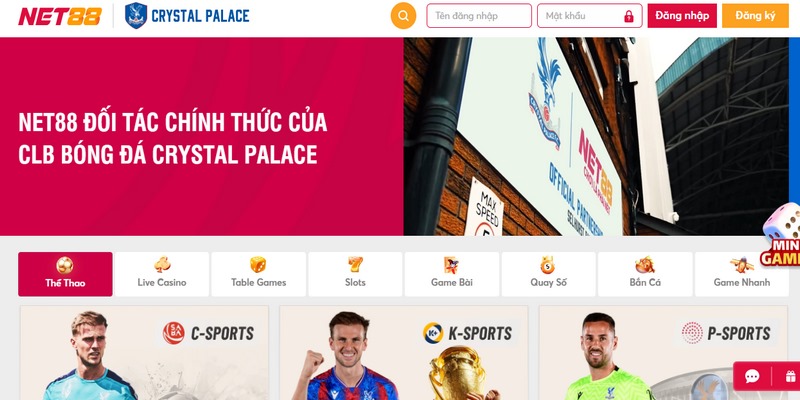Click the Đăng nhập login button
This screenshot has width=800, height=400.
click(x=682, y=16)
